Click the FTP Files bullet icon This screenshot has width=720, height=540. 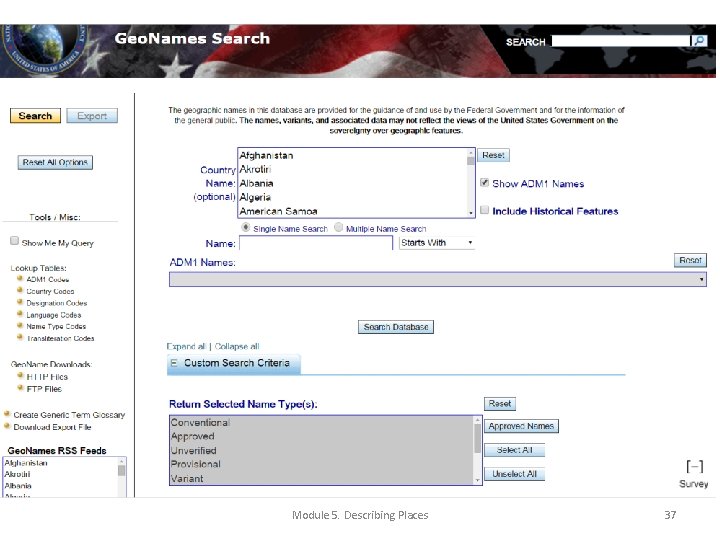20,388
